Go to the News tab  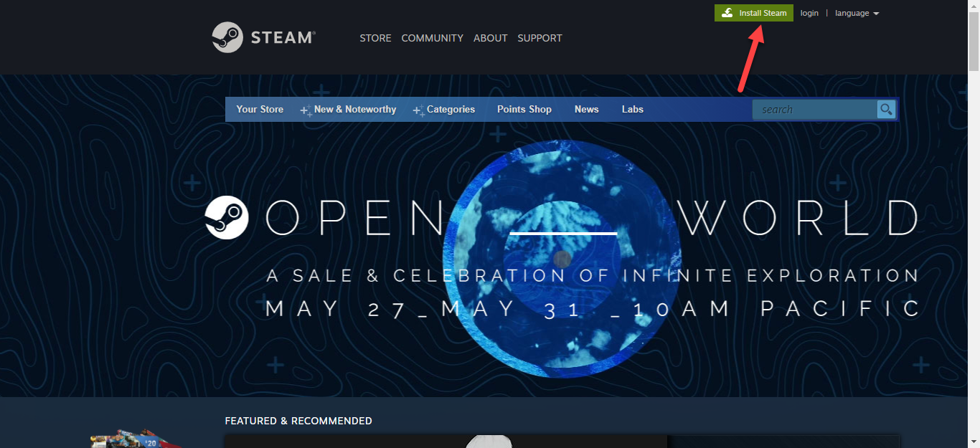pyautogui.click(x=586, y=110)
